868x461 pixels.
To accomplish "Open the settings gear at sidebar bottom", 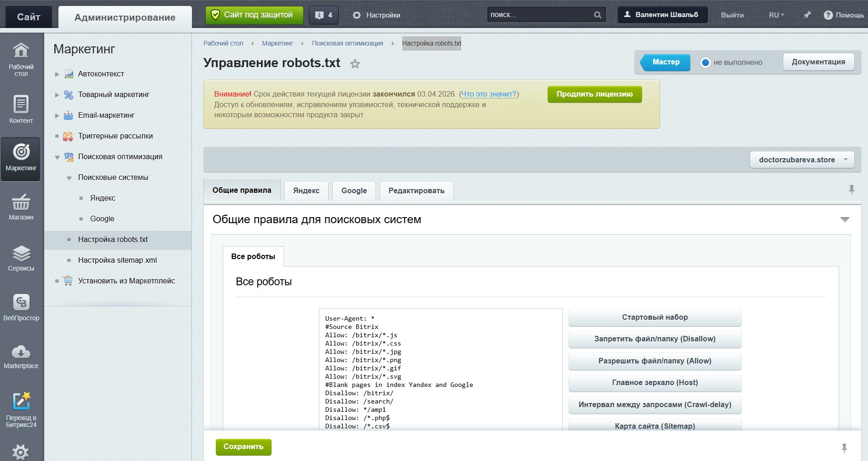I will pos(21,452).
